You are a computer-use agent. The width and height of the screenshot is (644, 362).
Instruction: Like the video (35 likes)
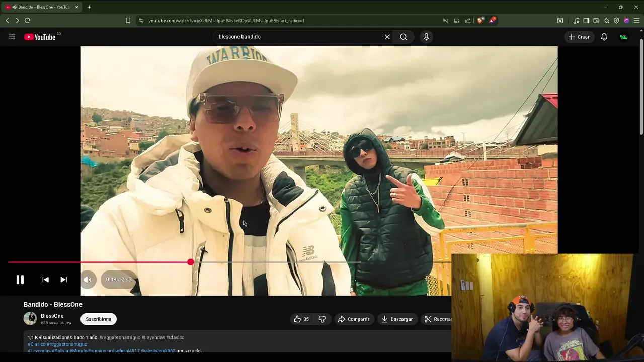coord(302,319)
